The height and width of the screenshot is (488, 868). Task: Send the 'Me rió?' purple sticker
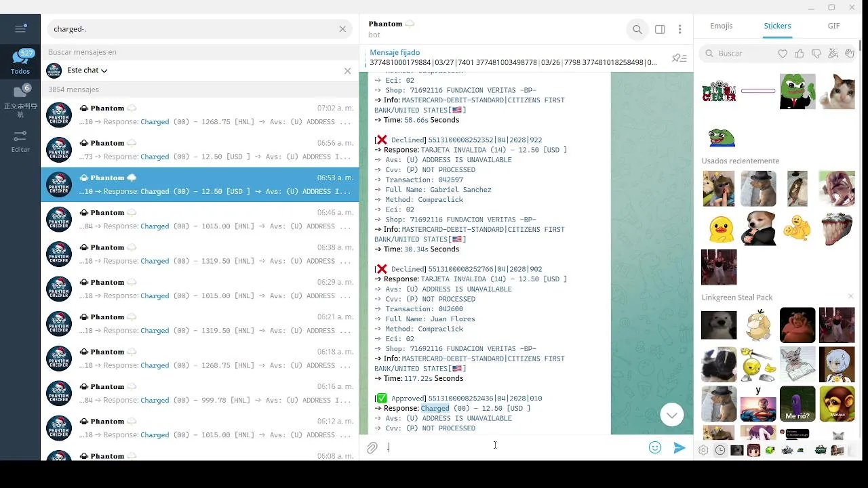point(797,404)
